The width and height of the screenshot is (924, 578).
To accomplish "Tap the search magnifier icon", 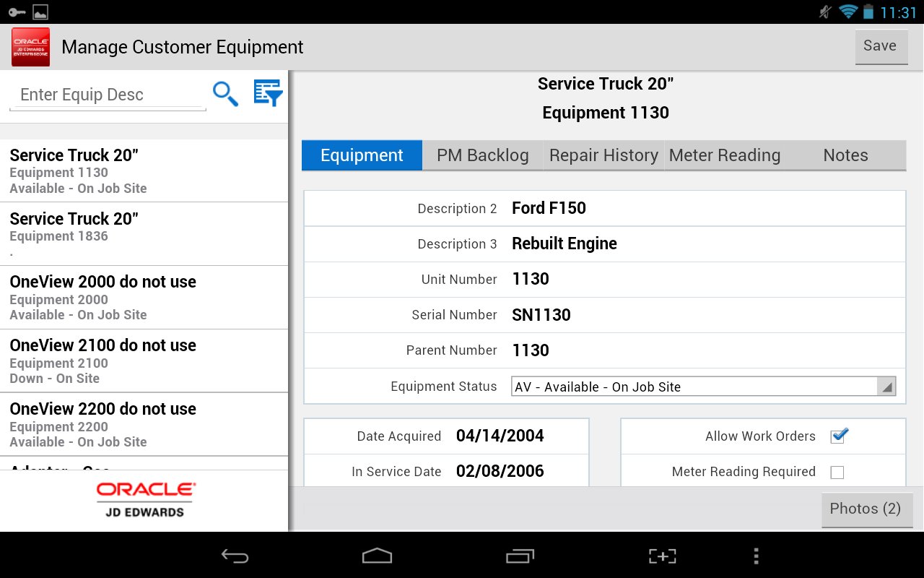I will click(x=225, y=94).
